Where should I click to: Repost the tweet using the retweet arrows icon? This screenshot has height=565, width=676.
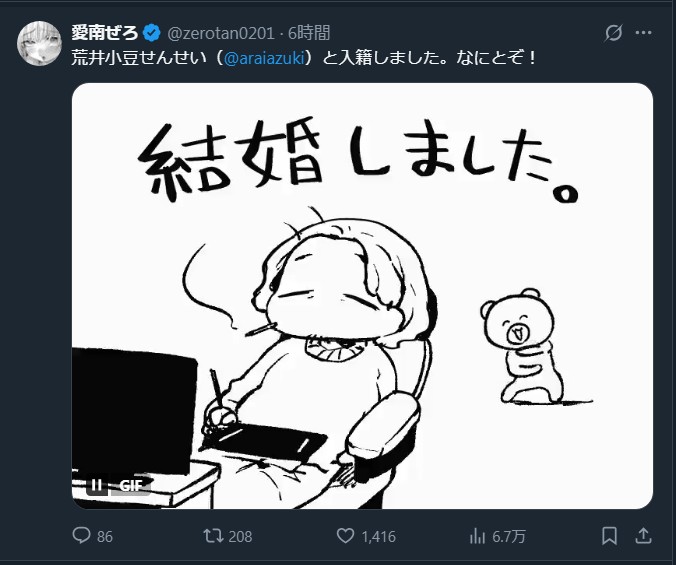pyautogui.click(x=213, y=536)
